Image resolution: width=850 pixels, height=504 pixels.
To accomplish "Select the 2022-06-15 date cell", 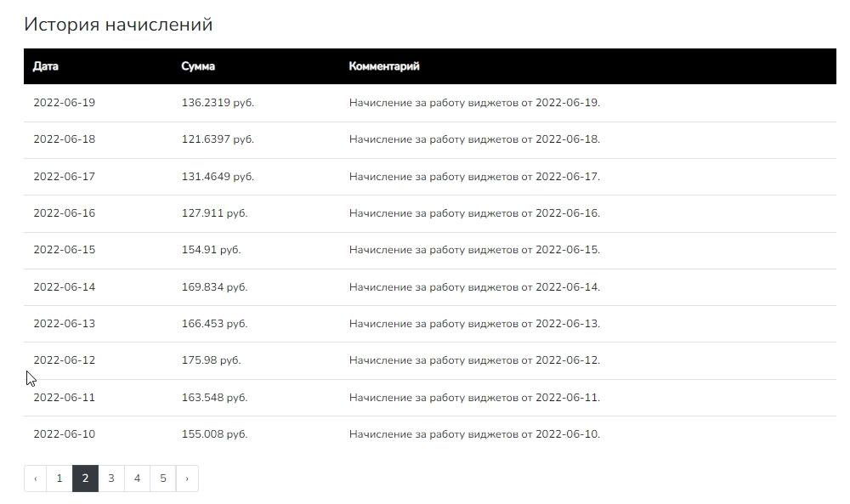I will point(64,250).
